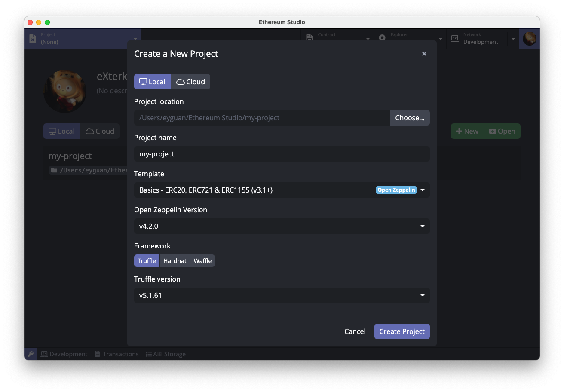Expand the Explorer dropdown arrow
564x392 pixels.
pos(441,39)
